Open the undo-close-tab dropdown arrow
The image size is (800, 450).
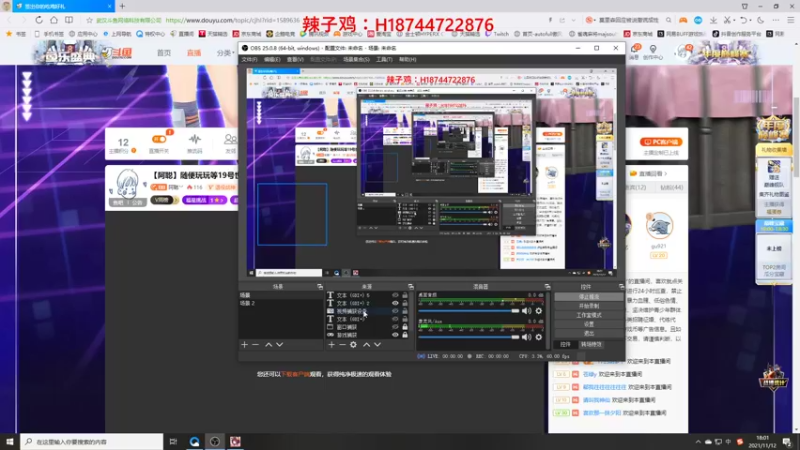751,20
